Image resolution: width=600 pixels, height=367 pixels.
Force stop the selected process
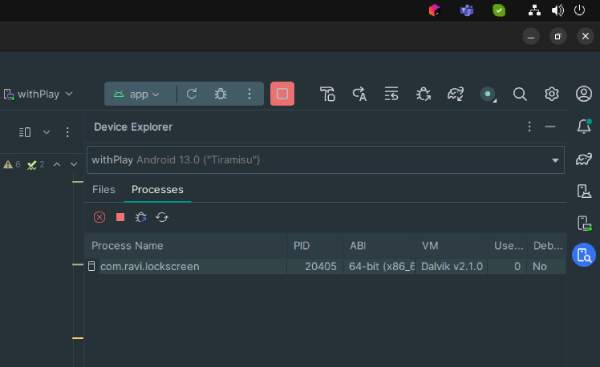[120, 217]
